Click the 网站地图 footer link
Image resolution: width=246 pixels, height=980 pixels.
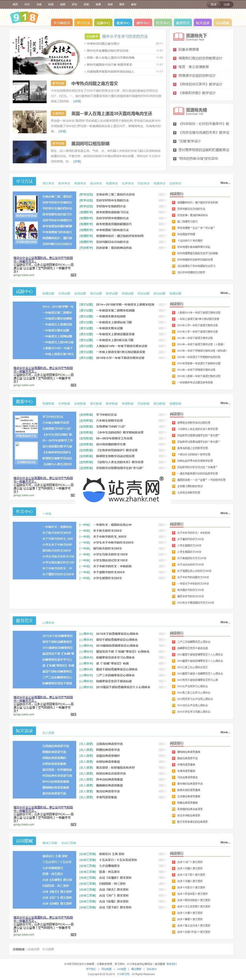click(x=106, y=969)
